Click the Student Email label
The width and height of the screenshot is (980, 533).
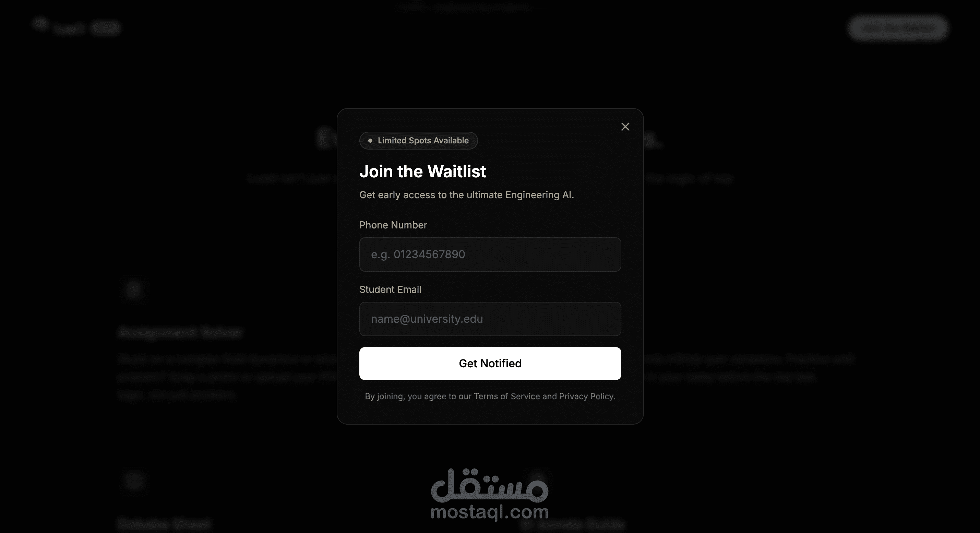390,289
